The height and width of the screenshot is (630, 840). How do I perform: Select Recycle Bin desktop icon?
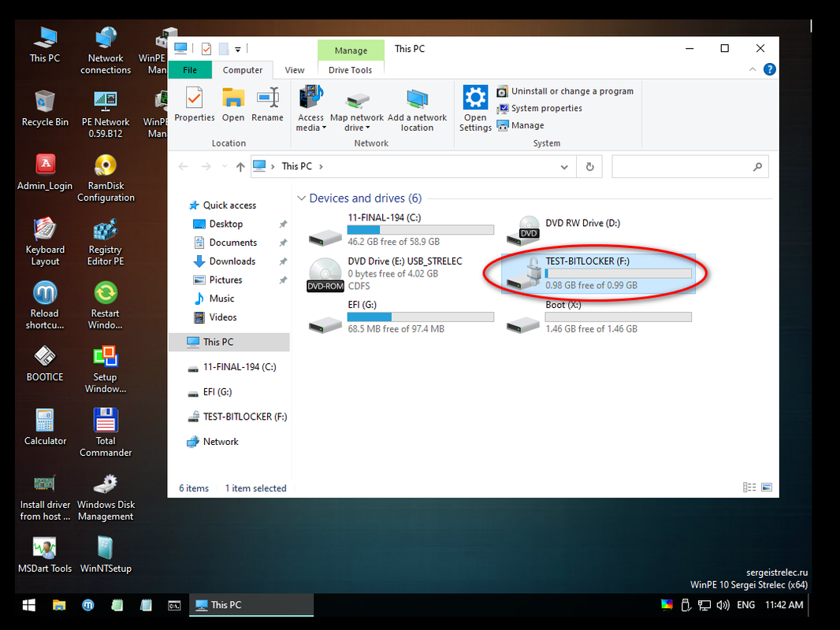click(45, 108)
